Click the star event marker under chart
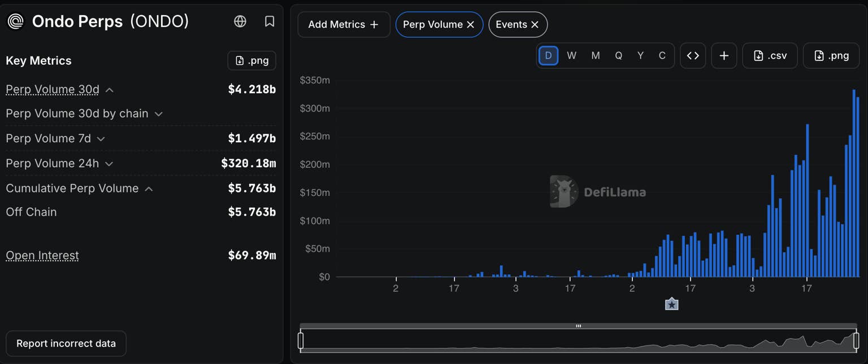The width and height of the screenshot is (868, 364). coord(671,304)
